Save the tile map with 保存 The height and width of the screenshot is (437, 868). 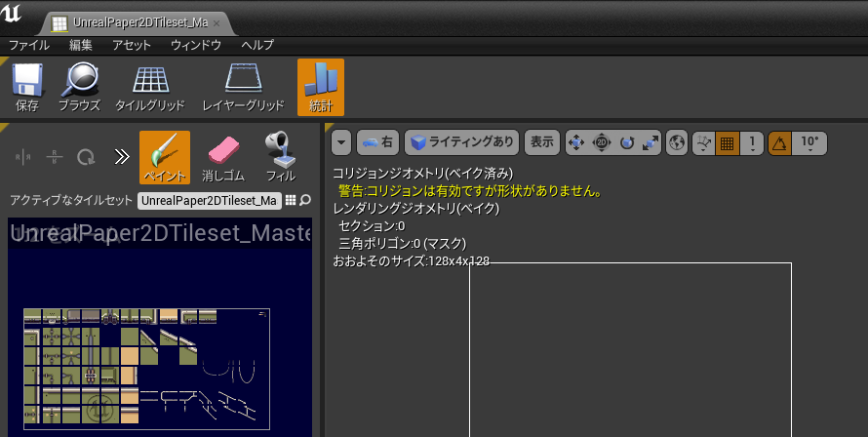[x=26, y=88]
